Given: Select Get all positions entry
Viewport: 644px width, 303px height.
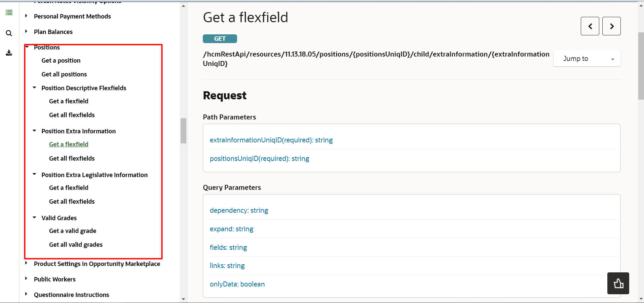Looking at the screenshot, I should [64, 74].
